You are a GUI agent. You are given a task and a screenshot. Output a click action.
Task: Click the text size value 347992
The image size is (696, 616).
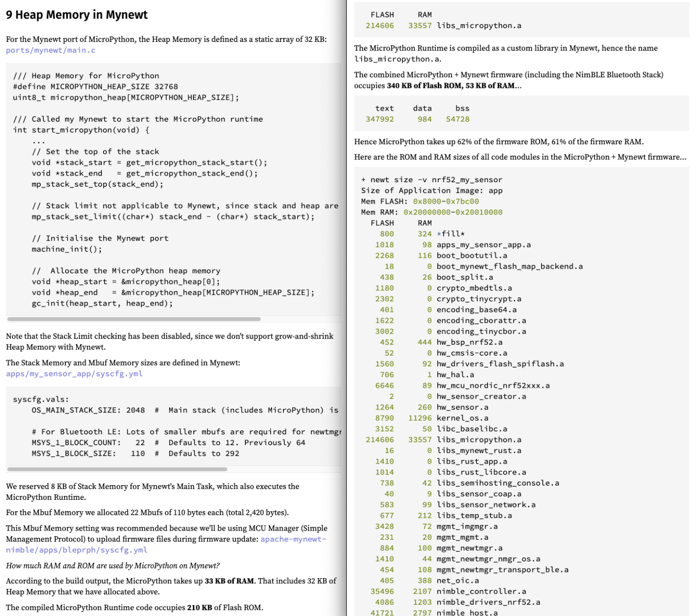pos(379,119)
